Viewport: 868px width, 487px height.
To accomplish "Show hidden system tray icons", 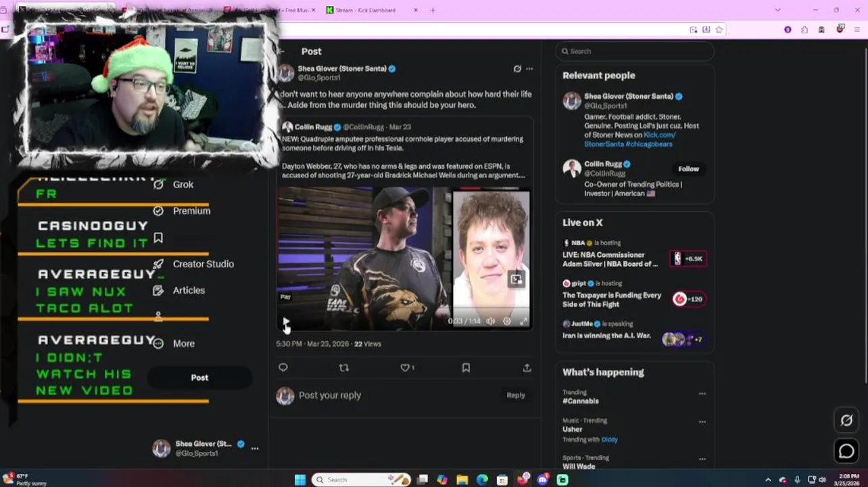I will pyautogui.click(x=768, y=480).
